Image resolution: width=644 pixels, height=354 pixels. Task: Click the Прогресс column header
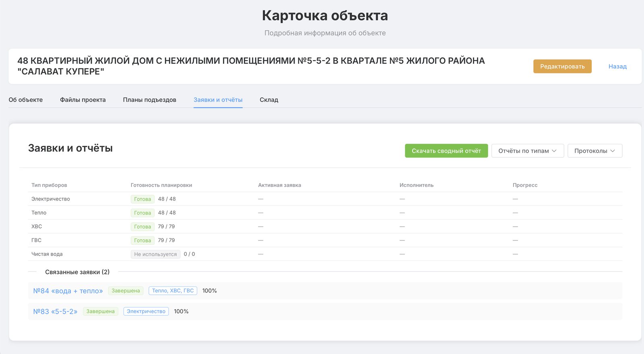coord(525,185)
